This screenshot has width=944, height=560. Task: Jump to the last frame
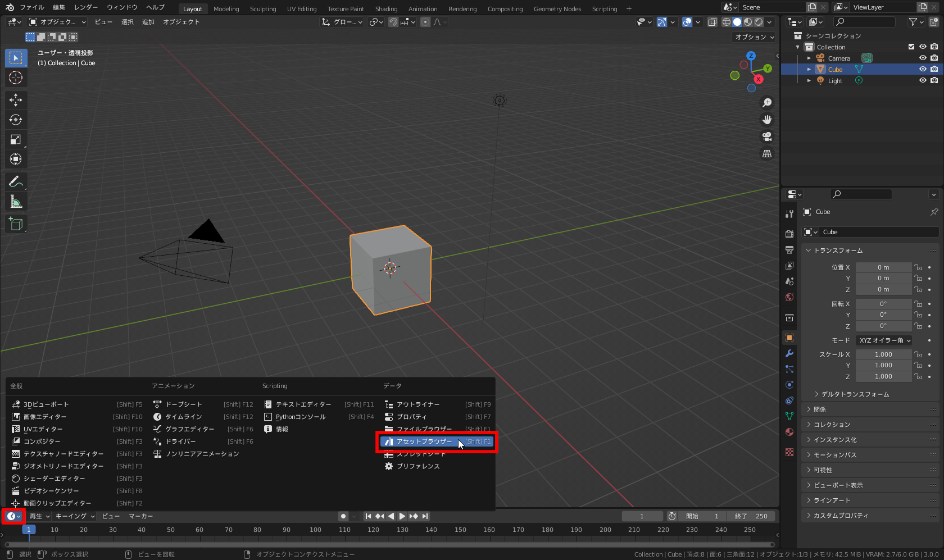pyautogui.click(x=425, y=516)
